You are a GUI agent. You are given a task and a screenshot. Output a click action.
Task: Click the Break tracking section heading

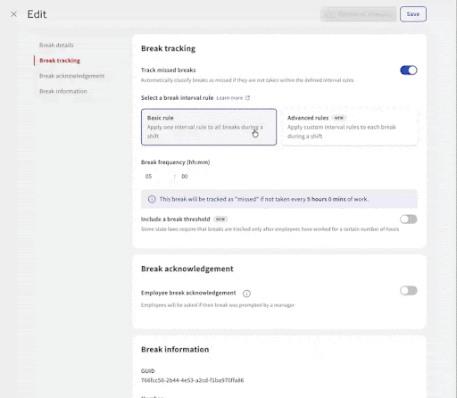pos(168,48)
